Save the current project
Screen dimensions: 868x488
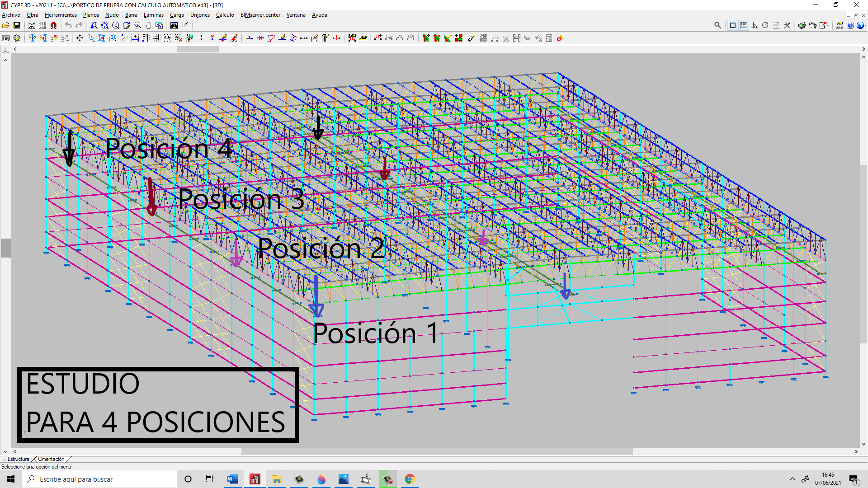tap(17, 25)
